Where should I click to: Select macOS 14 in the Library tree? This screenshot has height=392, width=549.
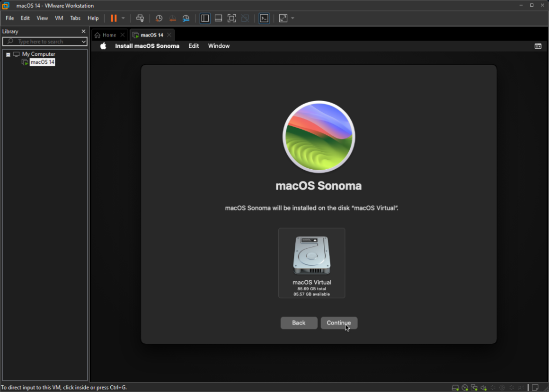tap(43, 62)
